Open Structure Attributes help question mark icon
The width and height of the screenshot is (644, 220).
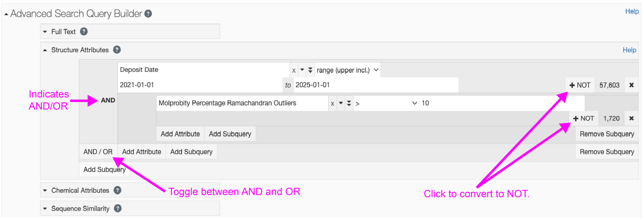point(117,50)
